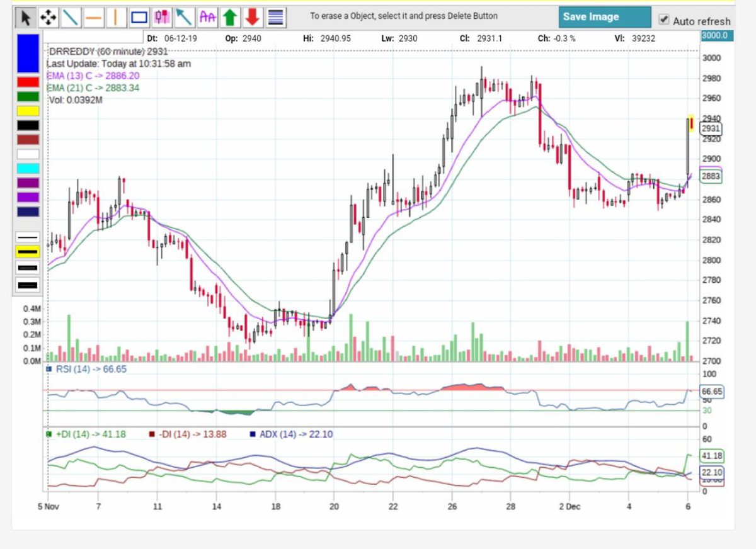Click the 66.65 RSI value tag
Screen dimensions: 756x549
[x=711, y=392]
